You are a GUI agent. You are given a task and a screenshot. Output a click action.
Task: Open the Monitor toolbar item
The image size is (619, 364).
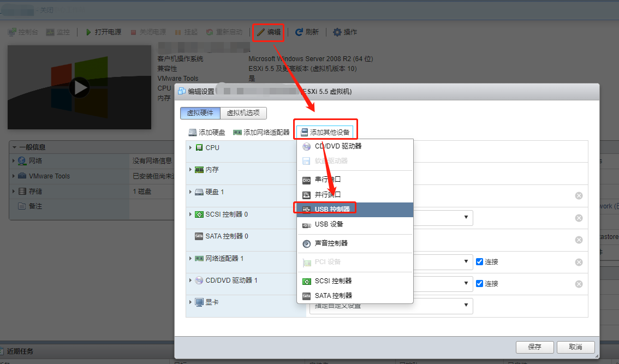(58, 32)
